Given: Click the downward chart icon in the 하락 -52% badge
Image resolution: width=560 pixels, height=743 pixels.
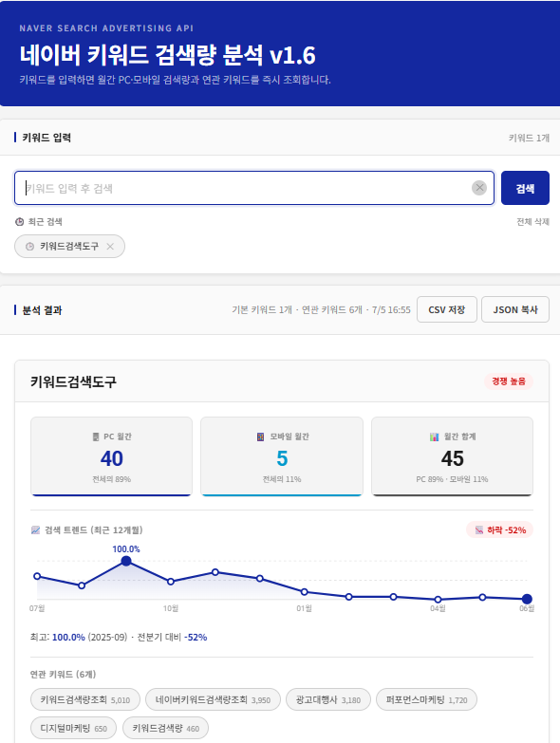Looking at the screenshot, I should [x=479, y=529].
